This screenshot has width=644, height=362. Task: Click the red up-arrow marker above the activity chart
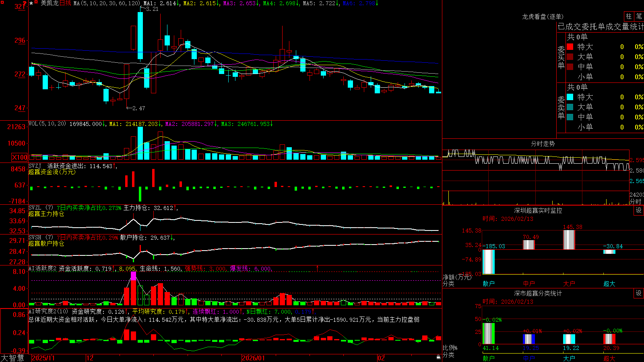point(317,268)
